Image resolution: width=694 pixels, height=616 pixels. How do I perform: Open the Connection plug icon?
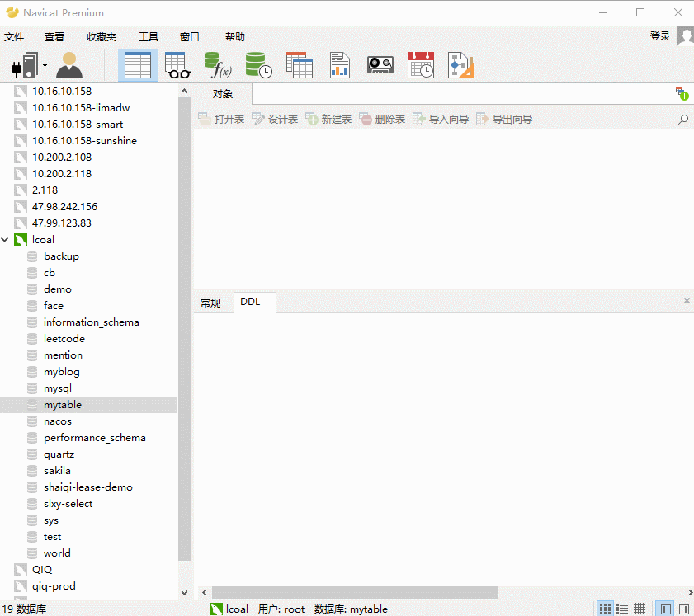click(24, 65)
